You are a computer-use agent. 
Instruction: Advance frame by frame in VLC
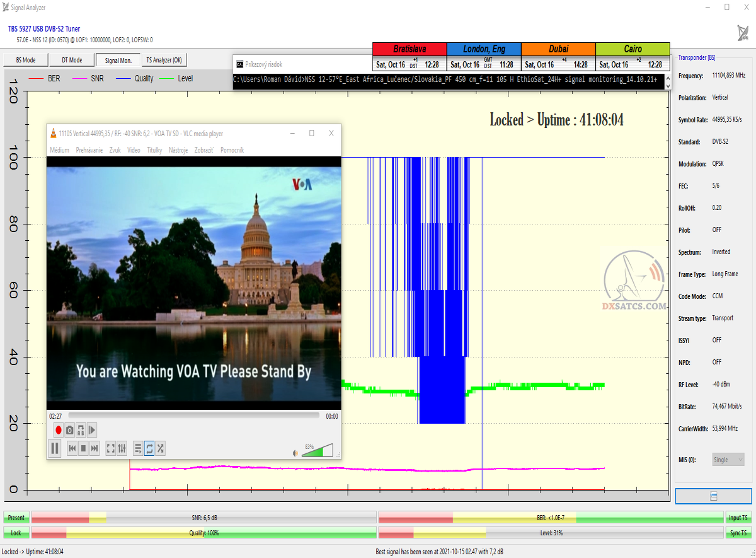click(92, 430)
